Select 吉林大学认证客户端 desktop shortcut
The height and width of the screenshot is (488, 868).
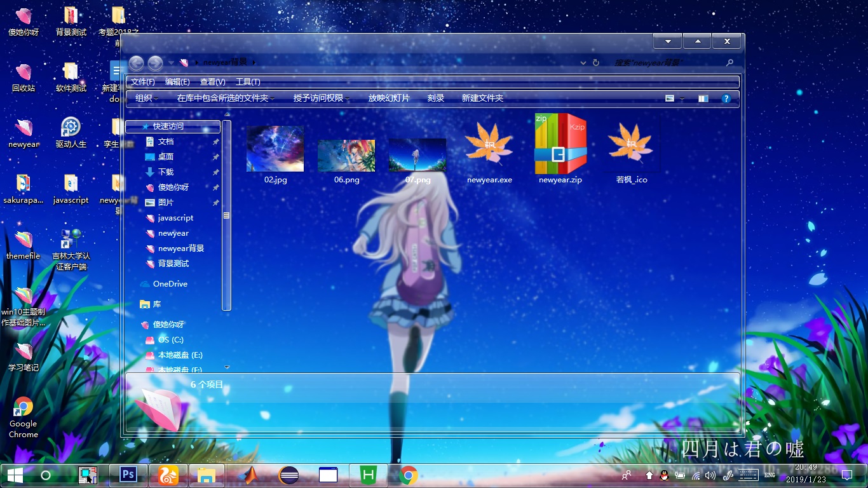tap(71, 249)
